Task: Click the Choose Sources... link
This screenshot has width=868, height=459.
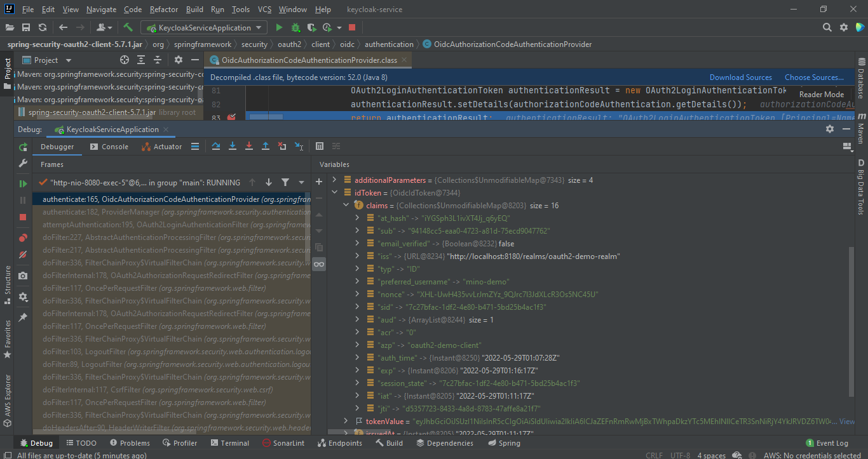Action: tap(814, 77)
